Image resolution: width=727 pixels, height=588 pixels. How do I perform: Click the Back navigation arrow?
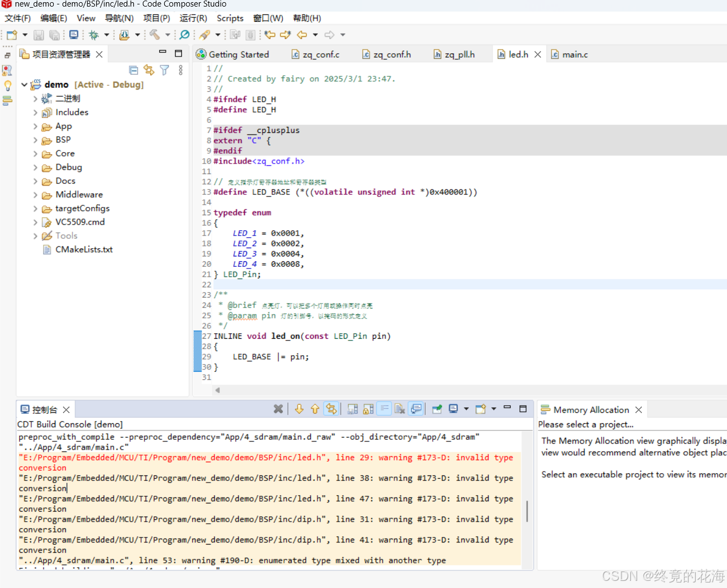[302, 35]
